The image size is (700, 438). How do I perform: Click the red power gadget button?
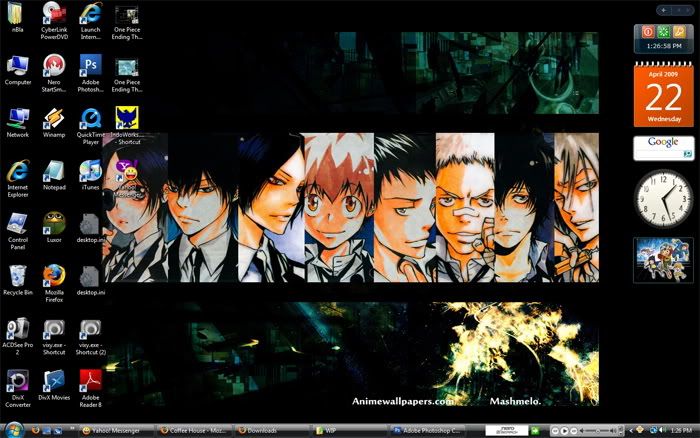click(x=648, y=33)
